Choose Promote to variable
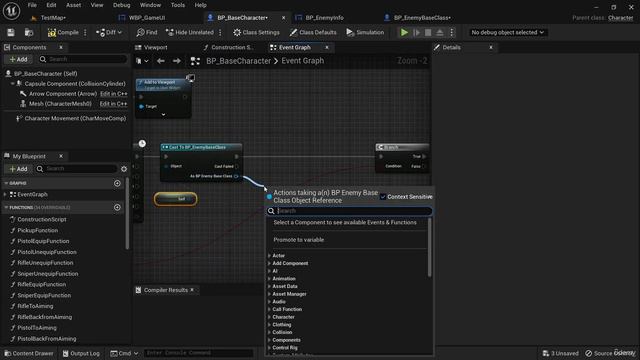640x360 pixels. click(x=299, y=240)
